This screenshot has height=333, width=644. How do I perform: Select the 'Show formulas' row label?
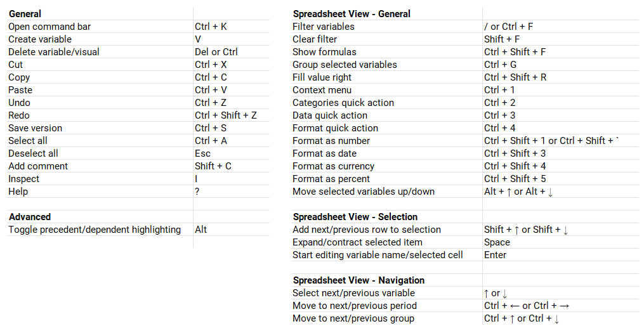click(x=324, y=52)
